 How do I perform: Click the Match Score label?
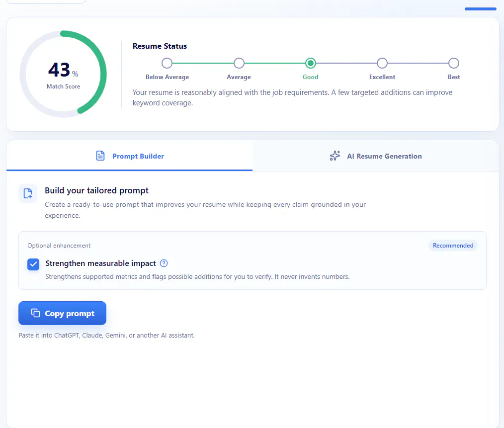[63, 86]
